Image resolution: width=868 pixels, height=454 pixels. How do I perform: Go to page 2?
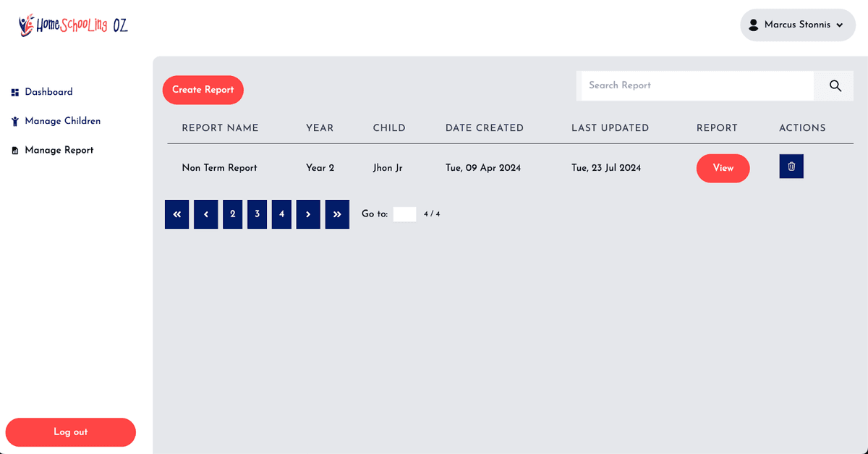tap(232, 214)
